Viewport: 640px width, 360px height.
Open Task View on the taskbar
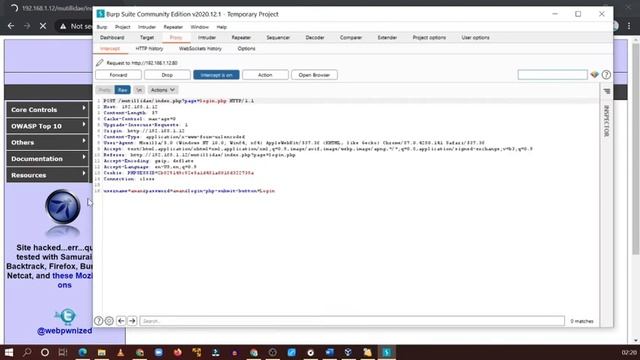(63, 352)
